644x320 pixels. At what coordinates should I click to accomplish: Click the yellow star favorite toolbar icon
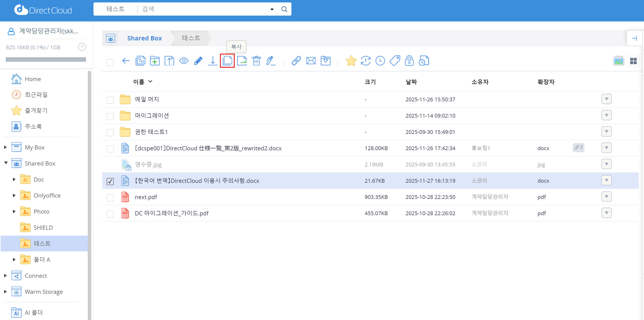click(351, 61)
